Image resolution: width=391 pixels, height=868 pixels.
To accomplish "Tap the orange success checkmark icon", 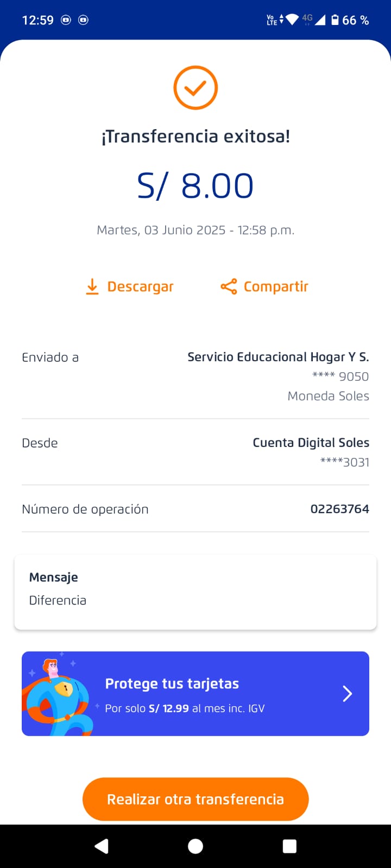I will coord(195,88).
